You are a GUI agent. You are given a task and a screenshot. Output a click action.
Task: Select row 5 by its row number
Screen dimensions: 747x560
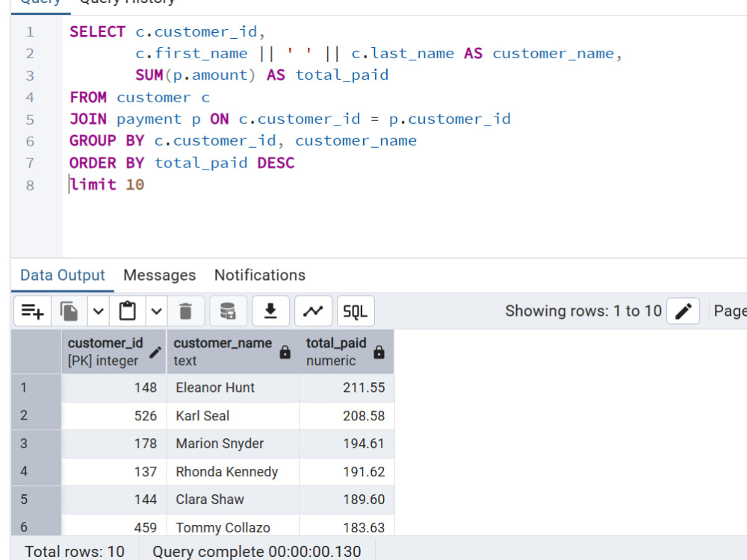(36, 500)
